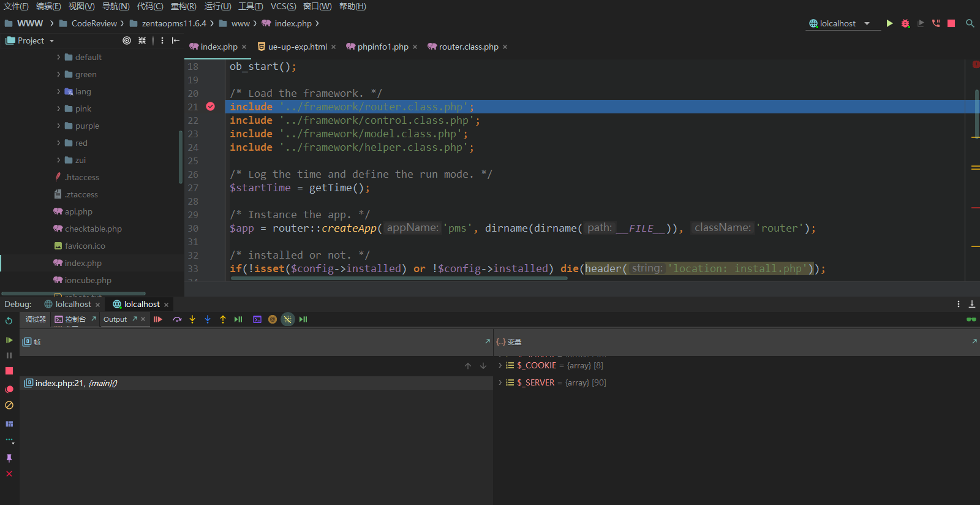Toggle Mute Breakpoints in debug sidebar

tap(9, 405)
